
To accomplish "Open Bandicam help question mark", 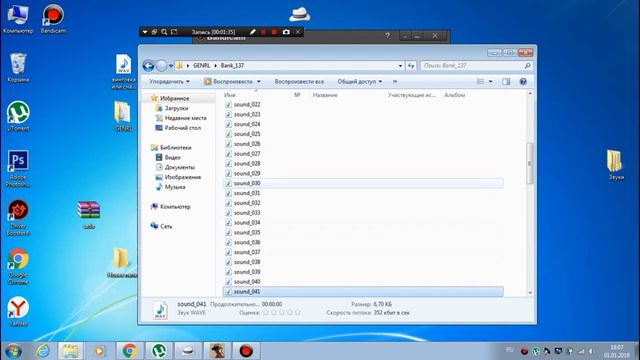I will (388, 36).
